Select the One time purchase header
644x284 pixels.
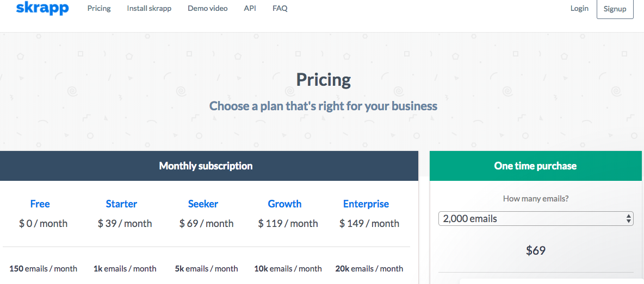[x=535, y=166]
